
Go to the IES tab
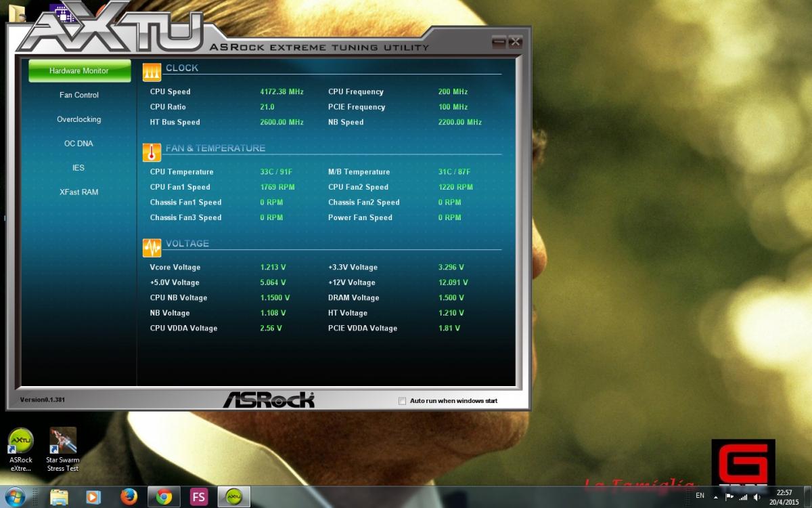point(79,168)
